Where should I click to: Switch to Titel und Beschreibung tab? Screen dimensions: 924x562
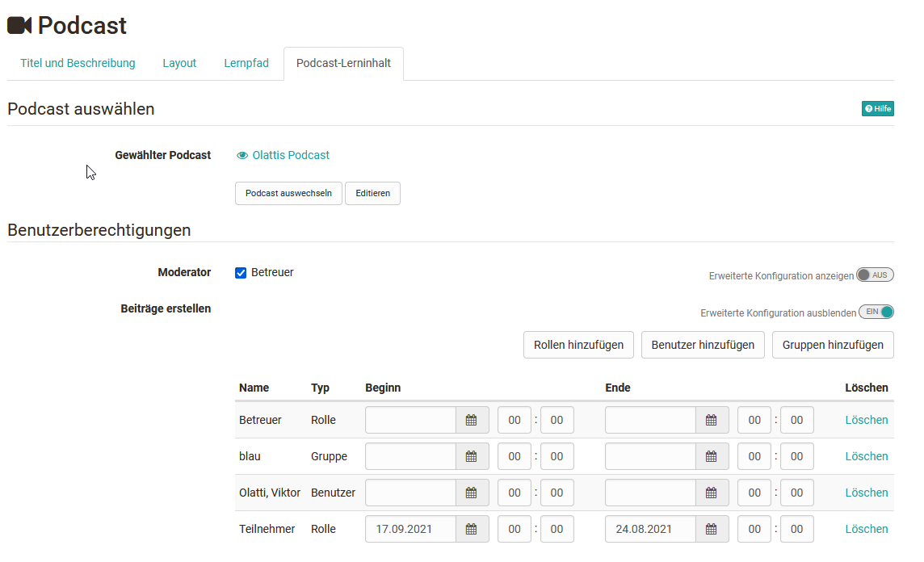[x=78, y=63]
